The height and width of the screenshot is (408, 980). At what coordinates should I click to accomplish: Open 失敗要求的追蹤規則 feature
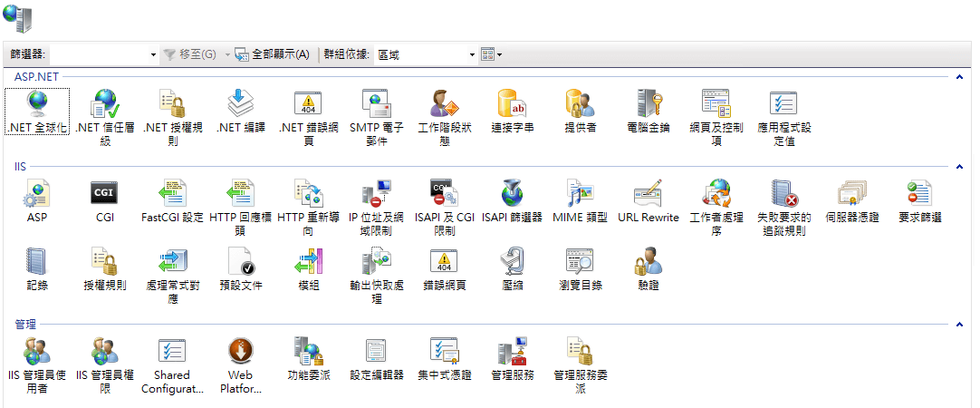click(783, 207)
